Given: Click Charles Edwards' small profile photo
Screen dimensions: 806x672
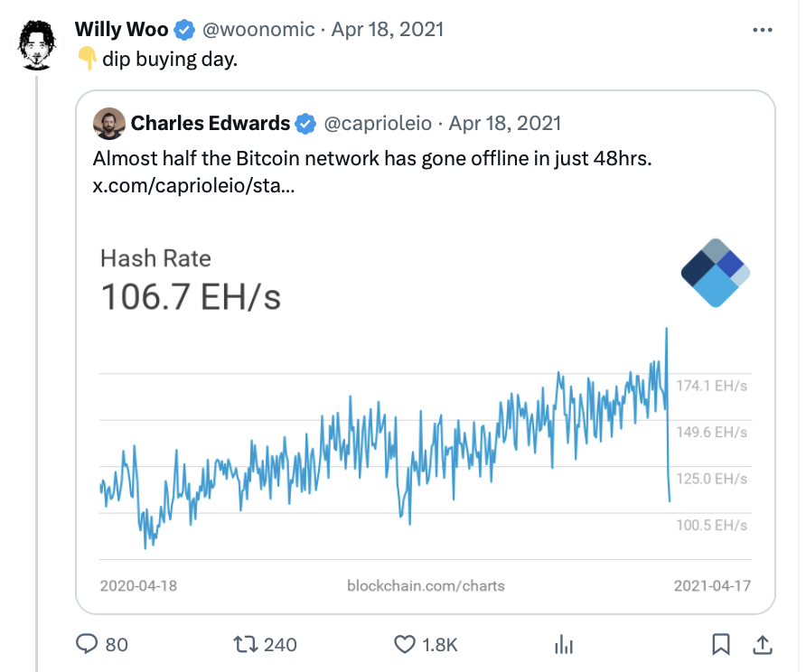Looking at the screenshot, I should tap(109, 124).
